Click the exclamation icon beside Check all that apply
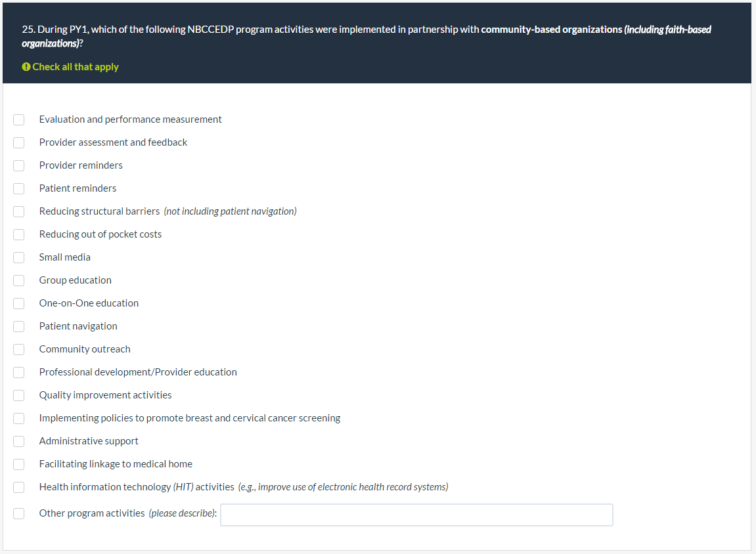The image size is (756, 554). click(x=26, y=67)
